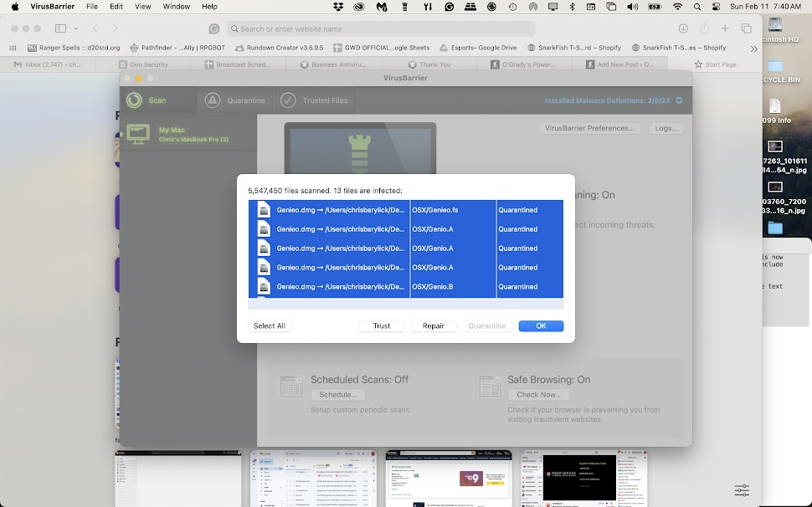Select the OSX/Genieo.fs infected file row
This screenshot has width=812, height=507.
405,210
